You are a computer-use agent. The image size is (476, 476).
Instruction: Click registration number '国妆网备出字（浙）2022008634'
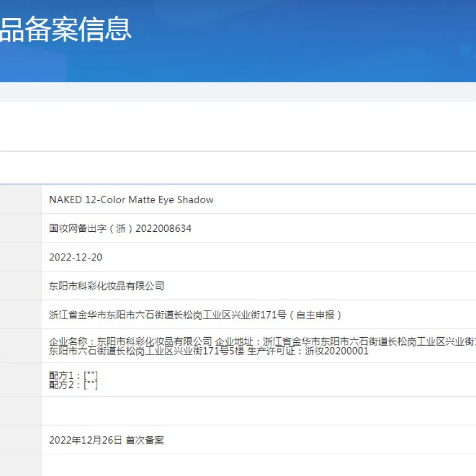[120, 228]
